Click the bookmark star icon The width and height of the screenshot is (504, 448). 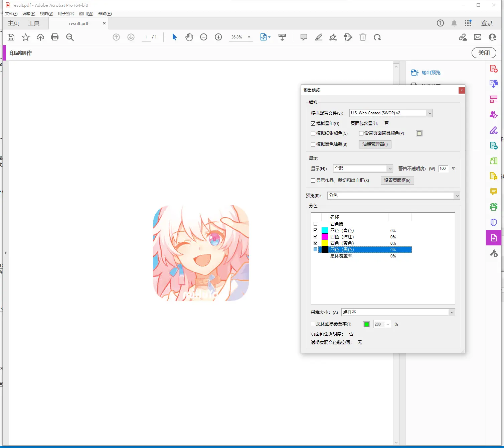tap(26, 37)
